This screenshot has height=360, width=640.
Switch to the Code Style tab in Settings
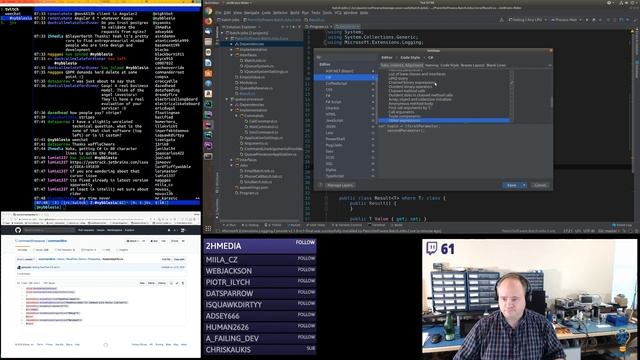[x=450, y=65]
